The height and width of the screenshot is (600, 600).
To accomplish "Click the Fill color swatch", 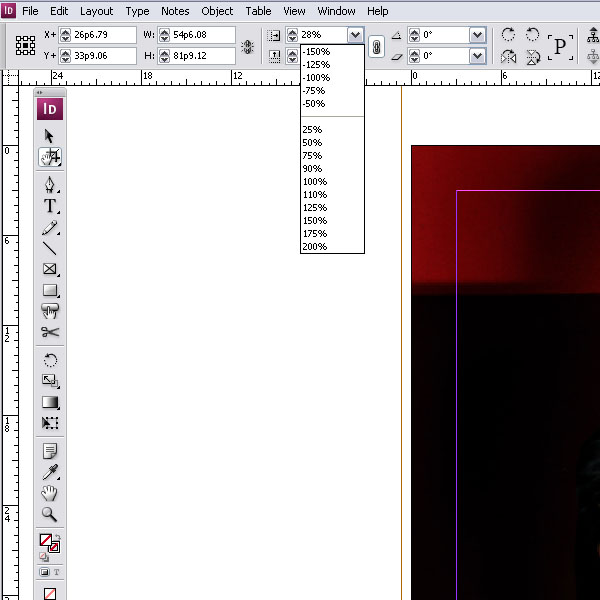I will (46, 540).
